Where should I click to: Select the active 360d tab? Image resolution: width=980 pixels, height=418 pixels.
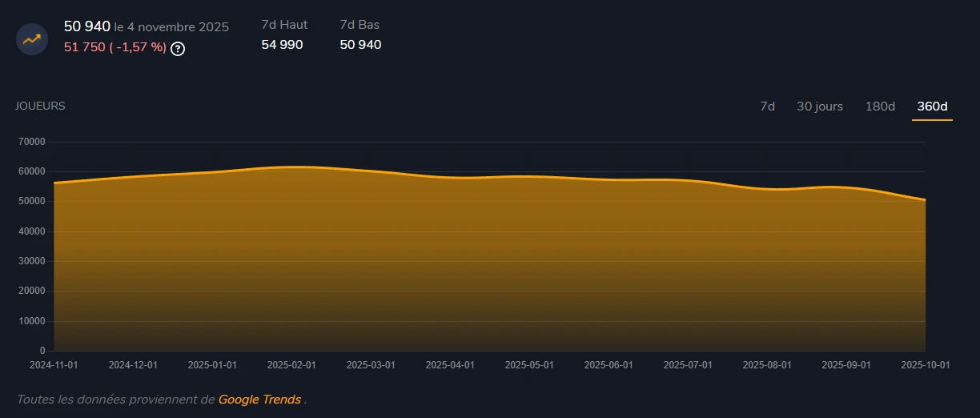[x=932, y=107]
